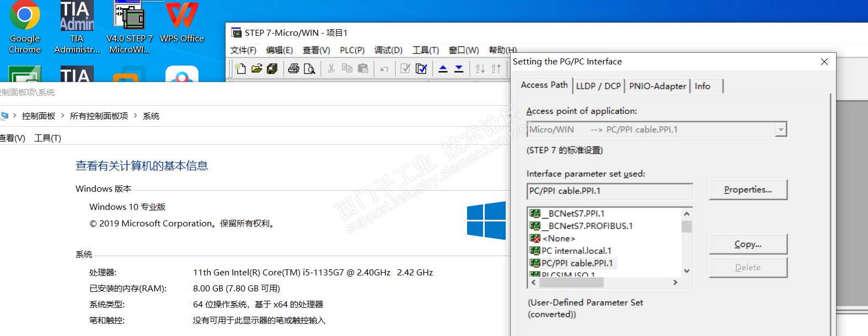Click the Compile icon with single checkmark
Image resolution: width=868 pixels, height=336 pixels.
click(405, 68)
